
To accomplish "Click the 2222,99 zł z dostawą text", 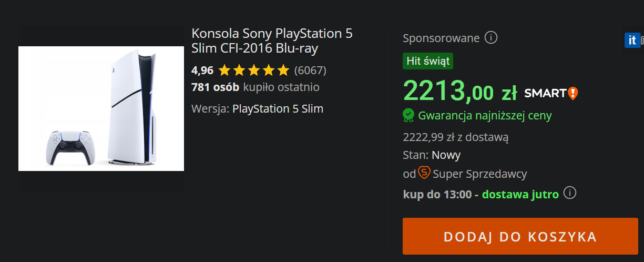I will [x=455, y=137].
